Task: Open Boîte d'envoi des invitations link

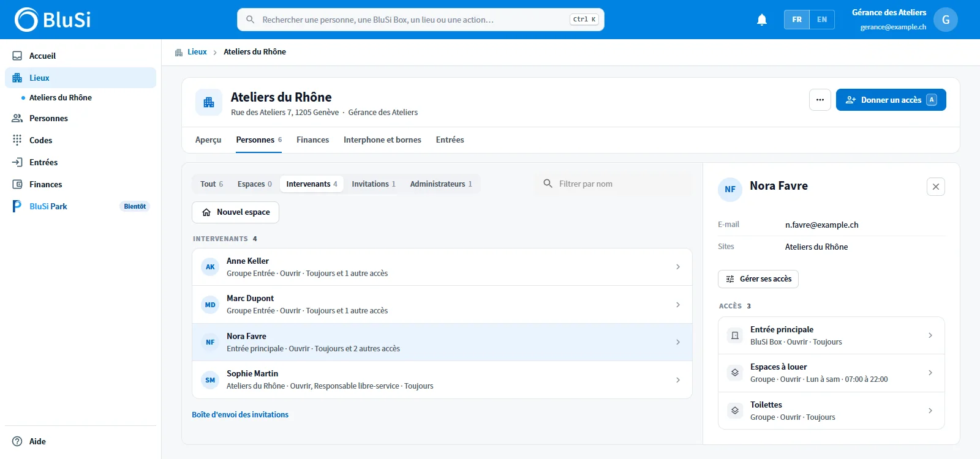Action: coord(240,415)
